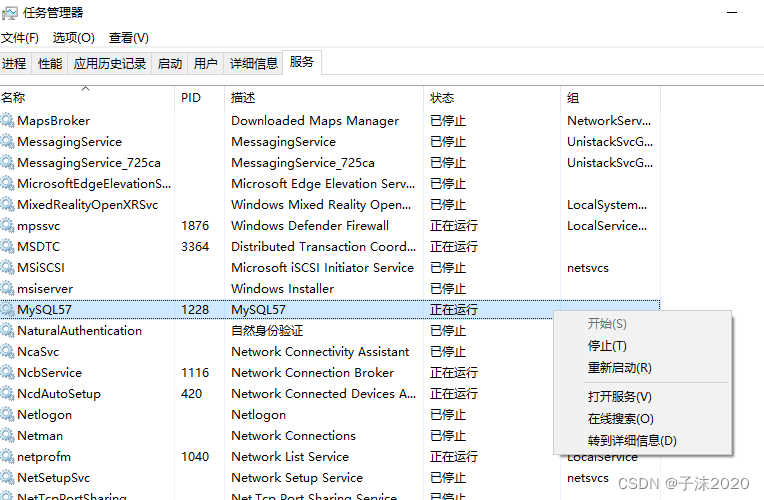Viewport: 764px width, 500px height.
Task: Click the gear icon beside msiserver
Action: click(x=7, y=288)
